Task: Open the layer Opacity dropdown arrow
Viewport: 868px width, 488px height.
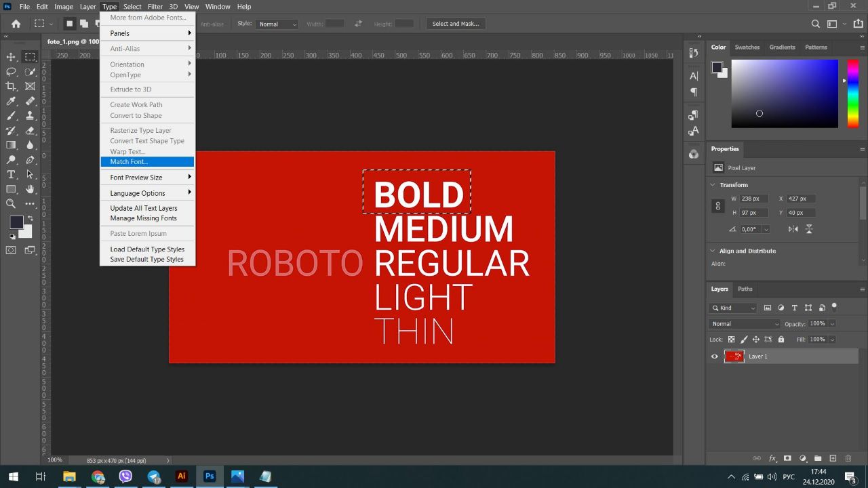Action: 832,324
